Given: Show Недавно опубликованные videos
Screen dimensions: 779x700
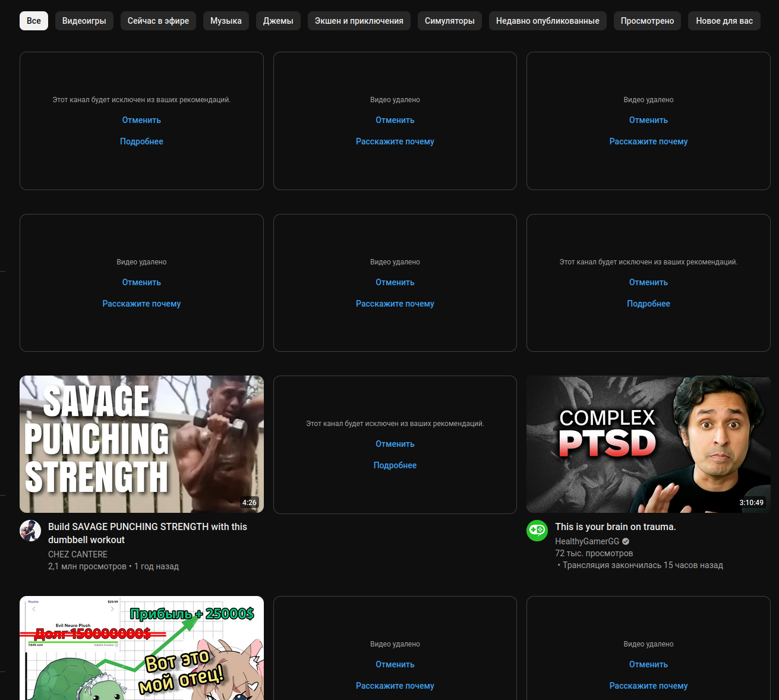Looking at the screenshot, I should (x=548, y=21).
